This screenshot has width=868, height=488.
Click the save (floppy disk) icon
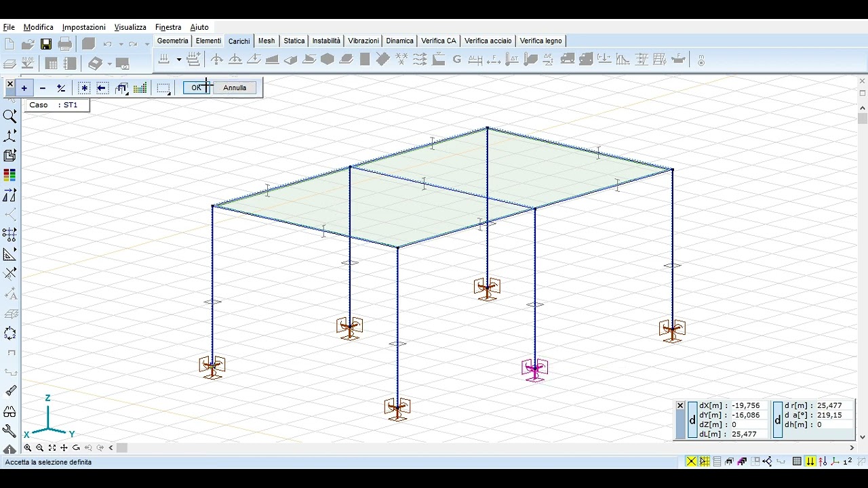click(46, 44)
